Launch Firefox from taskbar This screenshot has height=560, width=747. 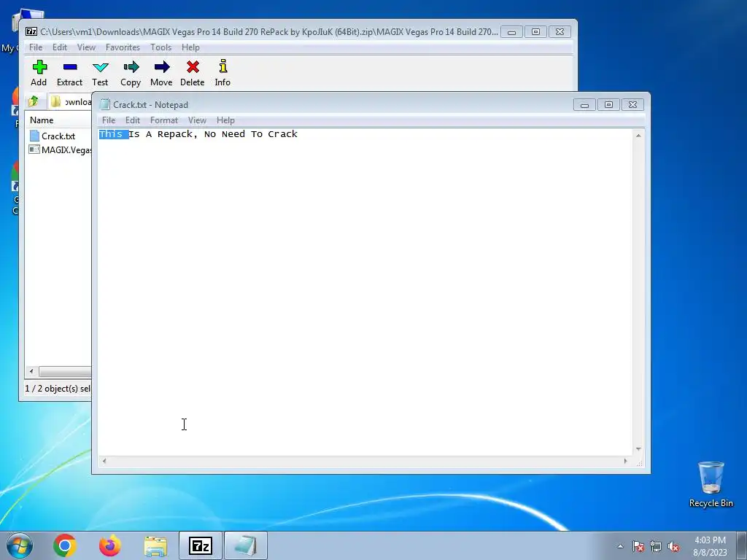110,545
